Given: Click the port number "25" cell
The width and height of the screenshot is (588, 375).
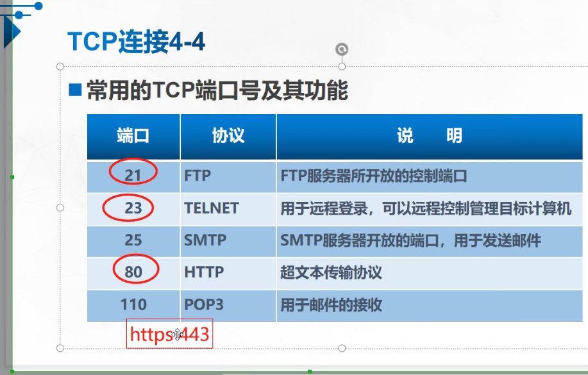Looking at the screenshot, I should coord(133,241).
